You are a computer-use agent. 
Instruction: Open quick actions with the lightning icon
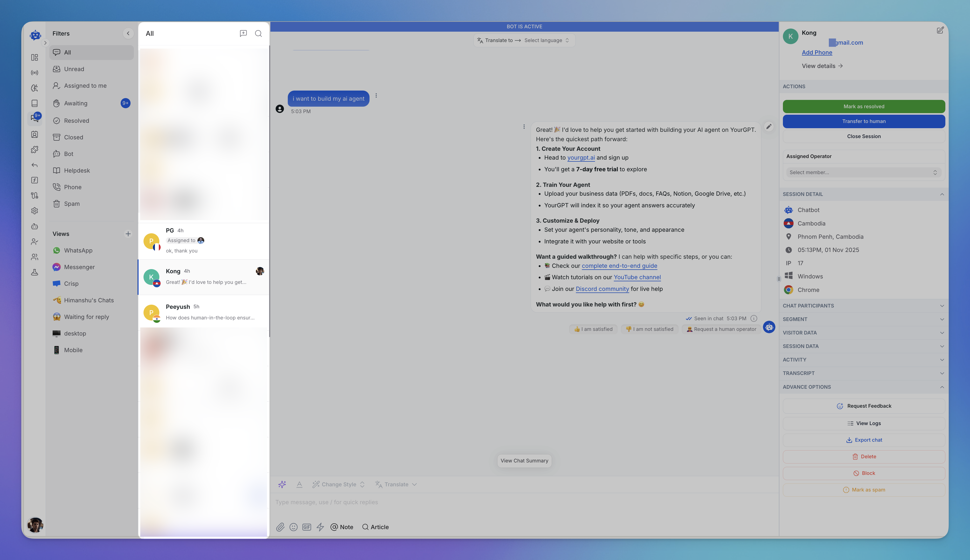click(x=320, y=527)
